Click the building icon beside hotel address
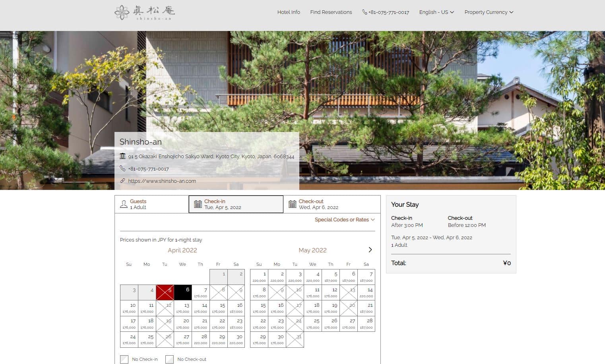The height and width of the screenshot is (364, 605). pos(122,156)
